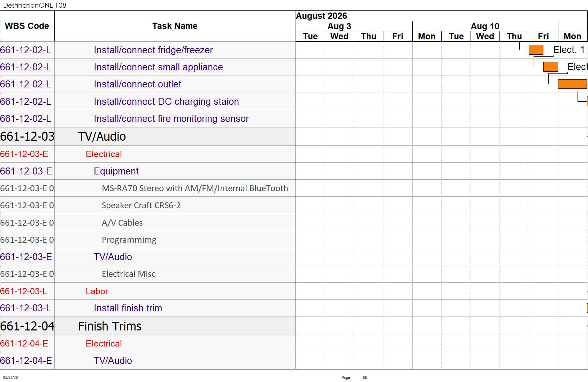This screenshot has height=382, width=588.
Task: Select the Finish Trims summary row
Action: coord(148,326)
